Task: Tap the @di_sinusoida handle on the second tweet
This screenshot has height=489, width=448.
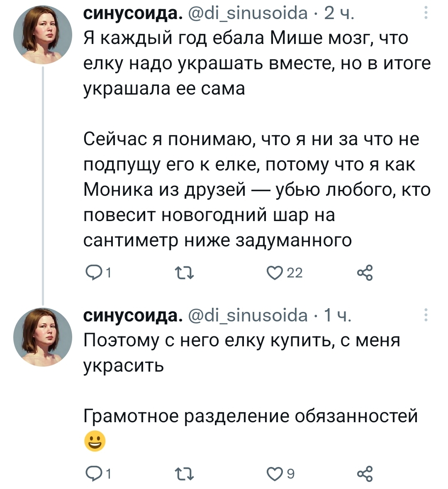Action: (249, 316)
